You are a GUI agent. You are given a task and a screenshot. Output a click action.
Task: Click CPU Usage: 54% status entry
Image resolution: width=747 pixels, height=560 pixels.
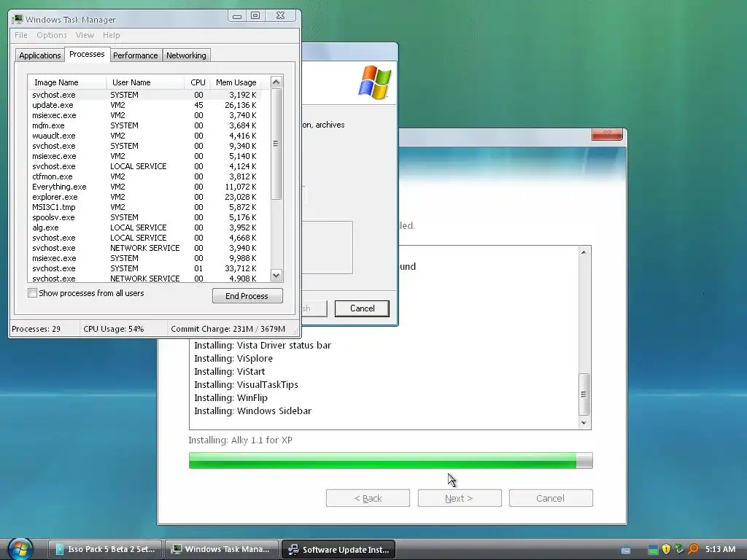(x=113, y=329)
